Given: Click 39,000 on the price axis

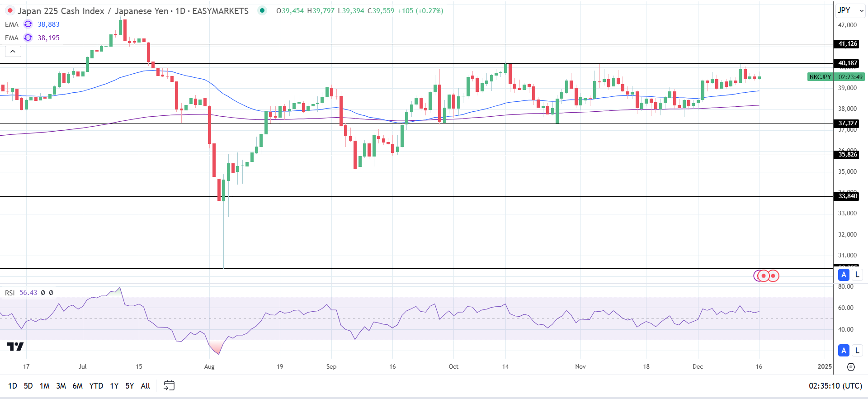Looking at the screenshot, I should (x=847, y=88).
